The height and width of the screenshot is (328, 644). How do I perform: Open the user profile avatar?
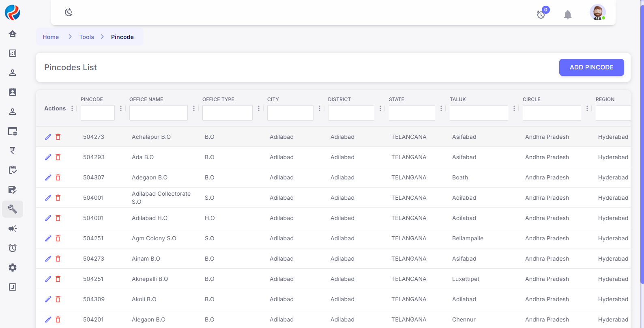(597, 13)
